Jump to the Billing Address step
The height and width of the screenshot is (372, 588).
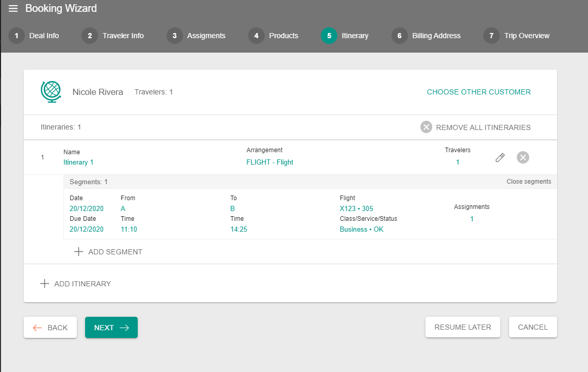pos(436,36)
